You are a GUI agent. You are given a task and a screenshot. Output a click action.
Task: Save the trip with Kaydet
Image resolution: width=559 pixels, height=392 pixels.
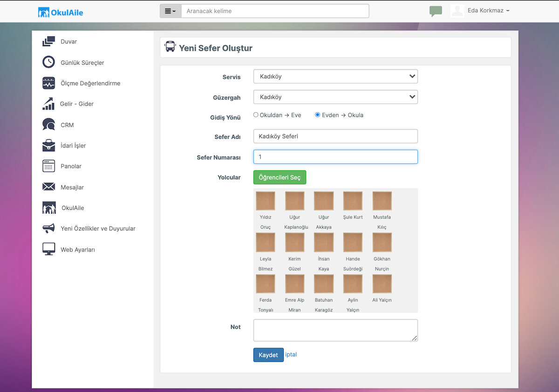click(268, 355)
